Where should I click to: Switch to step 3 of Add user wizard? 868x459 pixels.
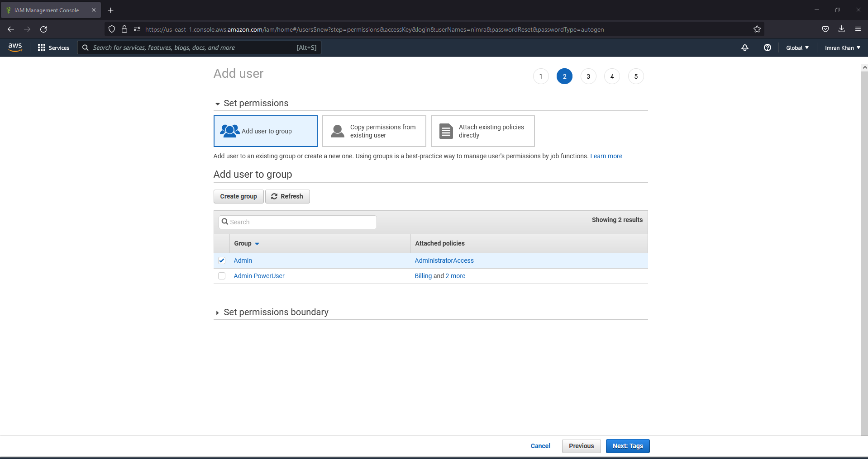coord(588,76)
